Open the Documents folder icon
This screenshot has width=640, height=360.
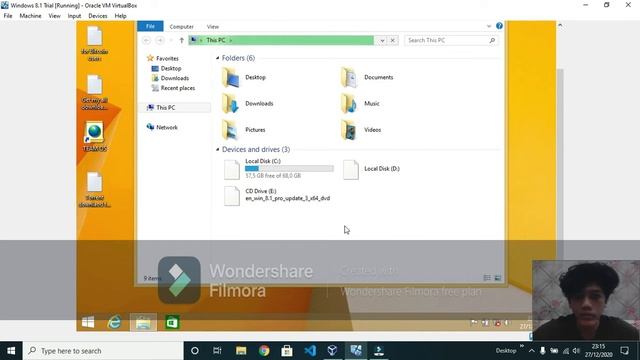pyautogui.click(x=349, y=77)
